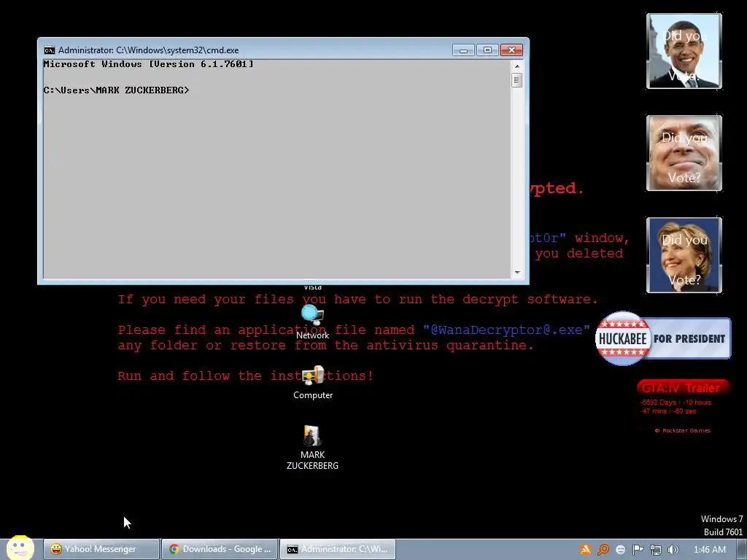Viewport: 747px width, 560px height.
Task: Click the cmd.exe title bar system icon
Action: pos(50,50)
